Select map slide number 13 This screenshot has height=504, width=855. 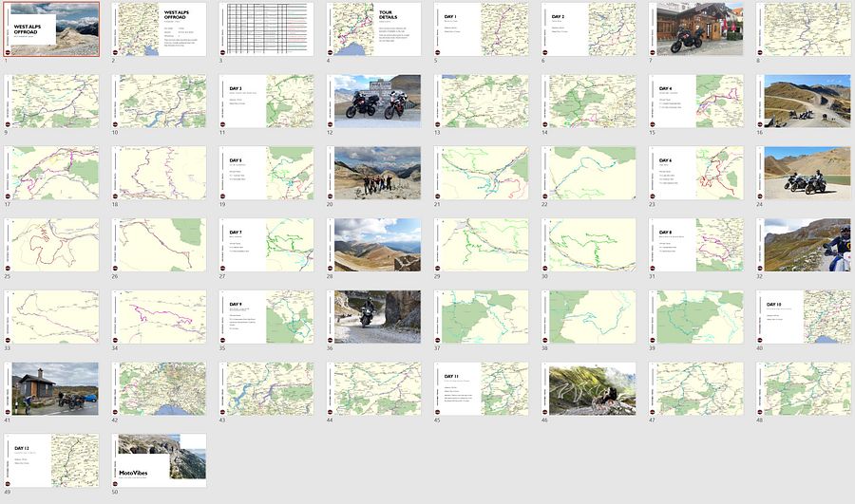pos(482,102)
